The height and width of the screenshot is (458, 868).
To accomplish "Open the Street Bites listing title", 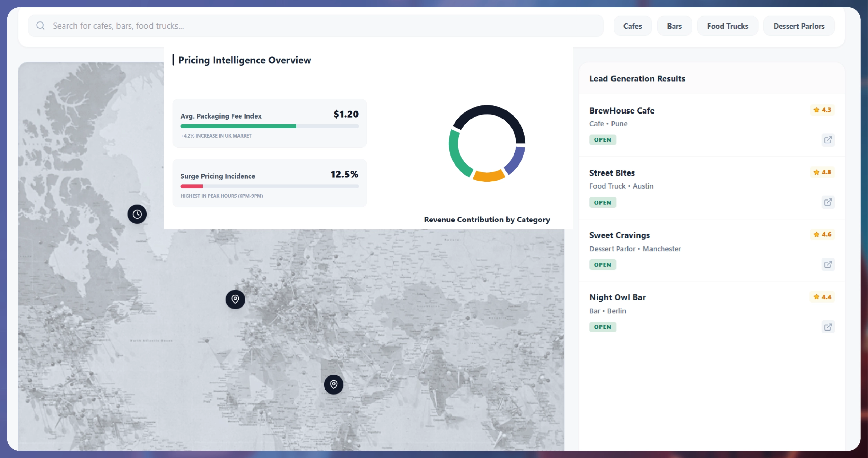I will click(612, 173).
